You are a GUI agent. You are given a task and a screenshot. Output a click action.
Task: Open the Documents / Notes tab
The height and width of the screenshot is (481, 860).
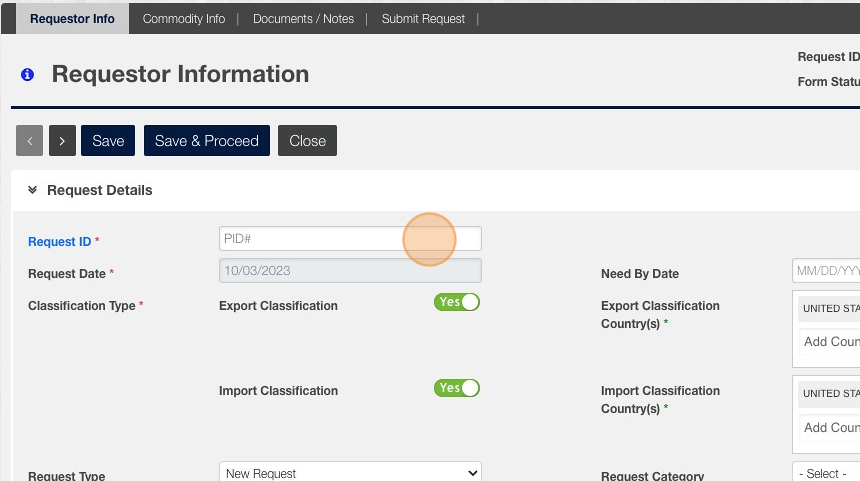click(x=303, y=19)
